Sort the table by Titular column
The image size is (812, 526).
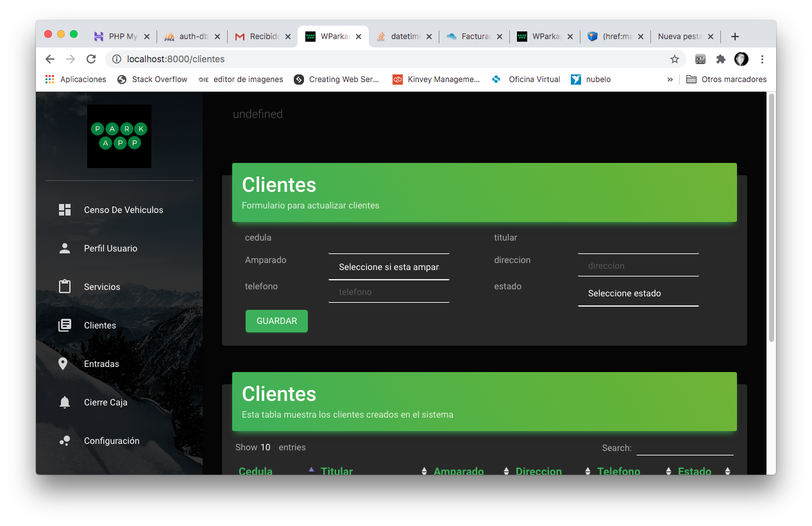pyautogui.click(x=337, y=471)
